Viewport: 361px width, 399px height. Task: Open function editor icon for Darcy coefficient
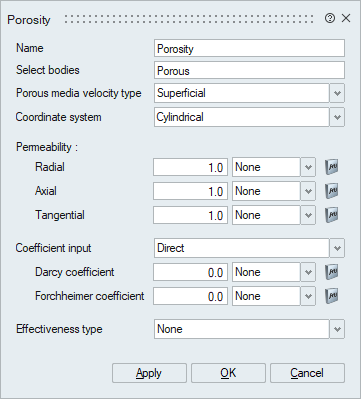coord(332,272)
